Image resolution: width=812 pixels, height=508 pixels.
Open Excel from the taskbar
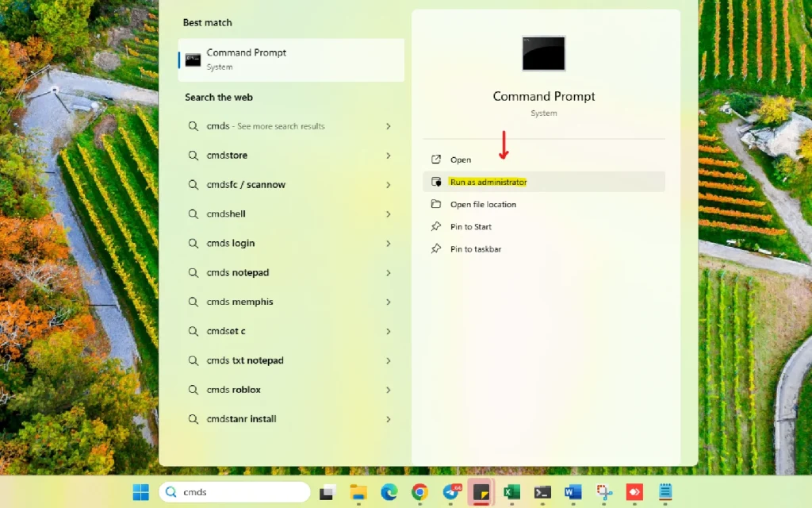tap(511, 492)
